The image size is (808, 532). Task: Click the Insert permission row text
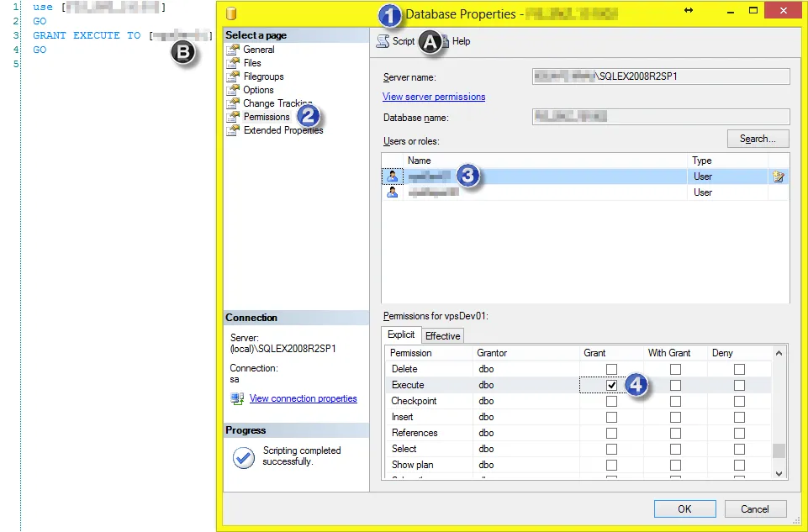[x=403, y=417]
